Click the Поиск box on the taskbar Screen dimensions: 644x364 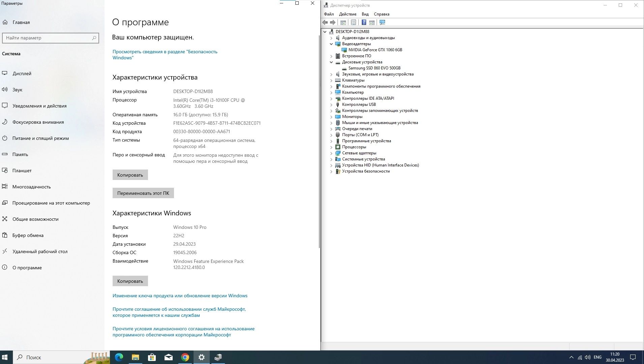coord(61,357)
